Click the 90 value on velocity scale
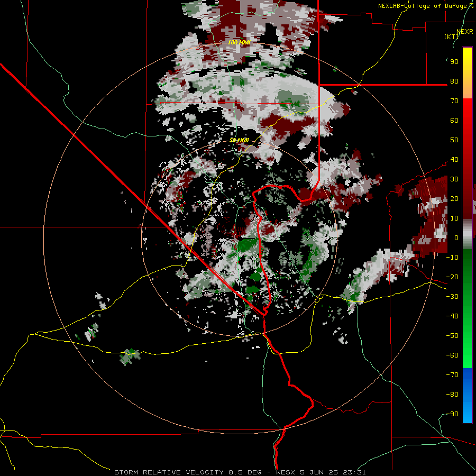This screenshot has height=476, width=476. pyautogui.click(x=454, y=62)
